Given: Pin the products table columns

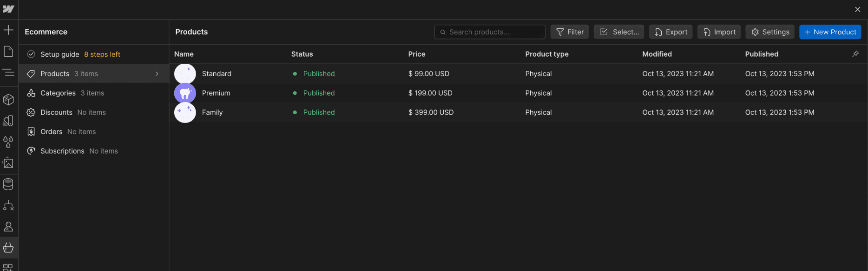Looking at the screenshot, I should pos(855,54).
